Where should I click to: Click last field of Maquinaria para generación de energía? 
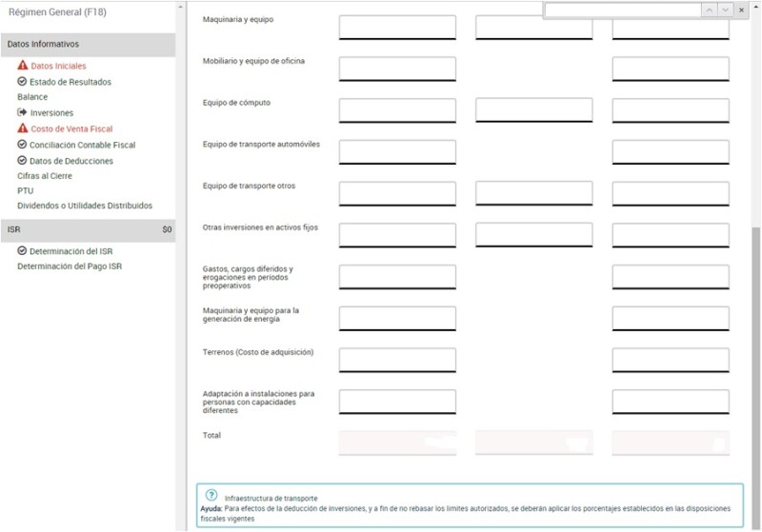[x=671, y=319]
